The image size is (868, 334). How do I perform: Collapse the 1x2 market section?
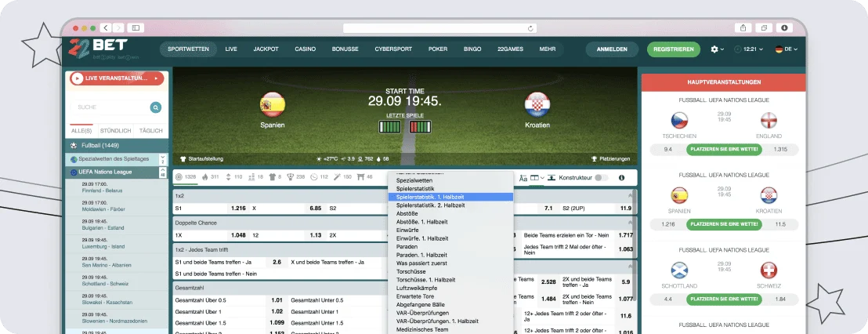point(629,195)
